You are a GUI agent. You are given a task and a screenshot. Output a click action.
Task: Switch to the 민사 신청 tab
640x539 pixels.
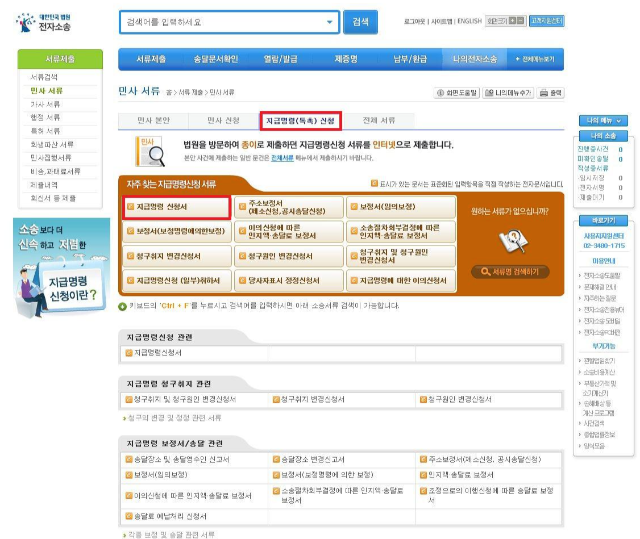[x=223, y=121]
